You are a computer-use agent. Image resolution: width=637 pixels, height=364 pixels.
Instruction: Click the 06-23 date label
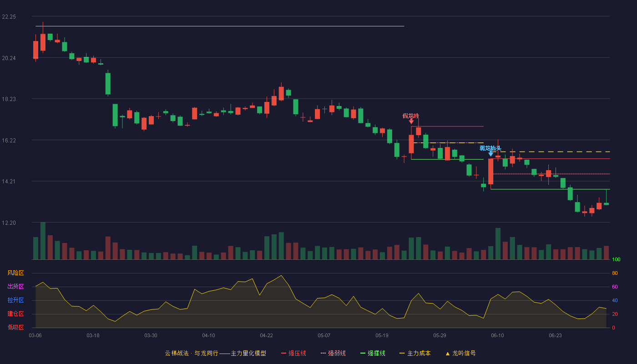(555, 335)
